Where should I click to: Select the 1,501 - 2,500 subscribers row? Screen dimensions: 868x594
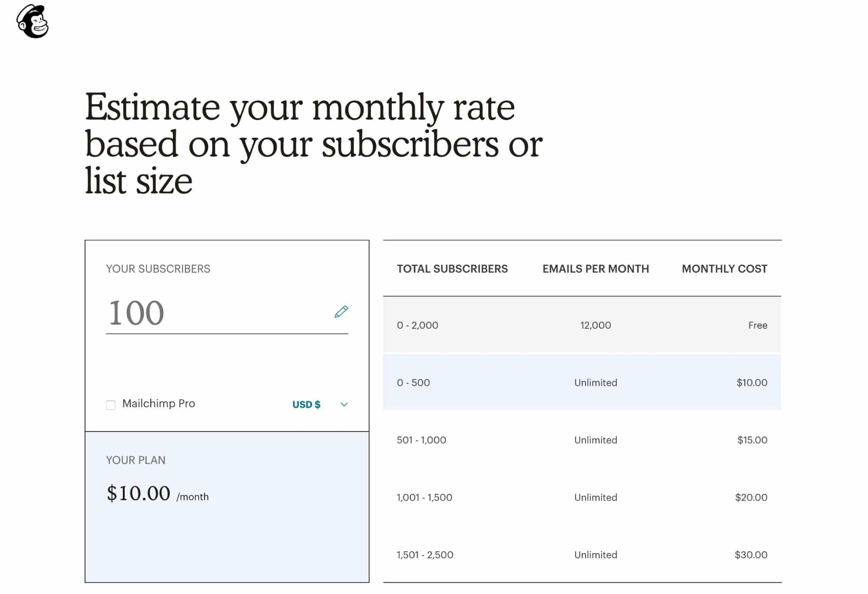tap(582, 554)
